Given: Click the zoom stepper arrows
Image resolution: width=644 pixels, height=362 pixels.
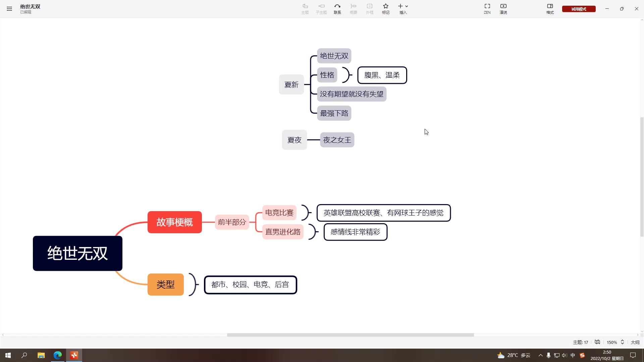Looking at the screenshot, I should 622,342.
